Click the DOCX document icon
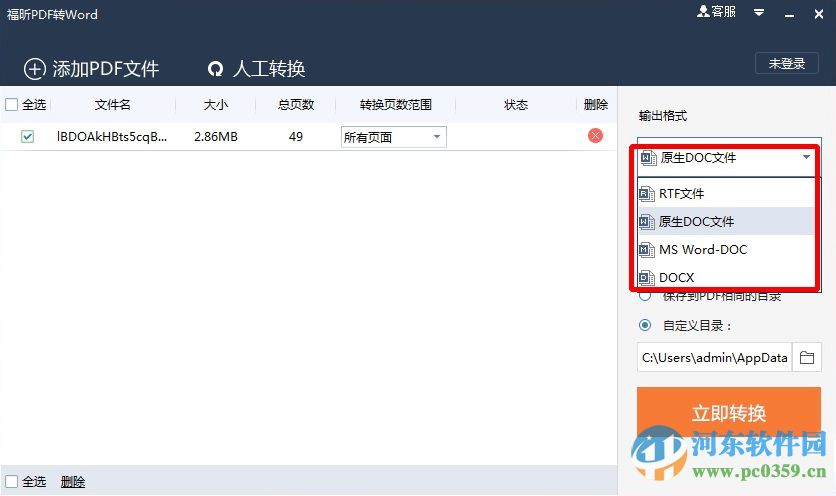Screen dimensions: 836x496 [647, 277]
